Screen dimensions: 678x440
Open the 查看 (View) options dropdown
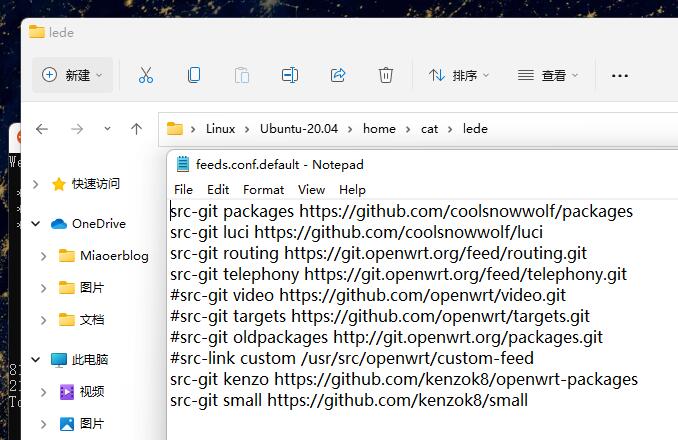[548, 76]
